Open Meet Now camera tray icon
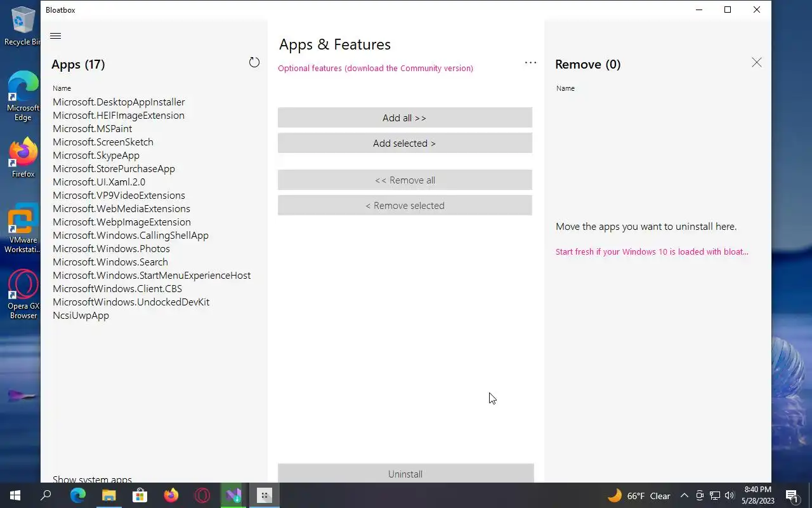Screen dimensions: 812x508 [x=700, y=496]
